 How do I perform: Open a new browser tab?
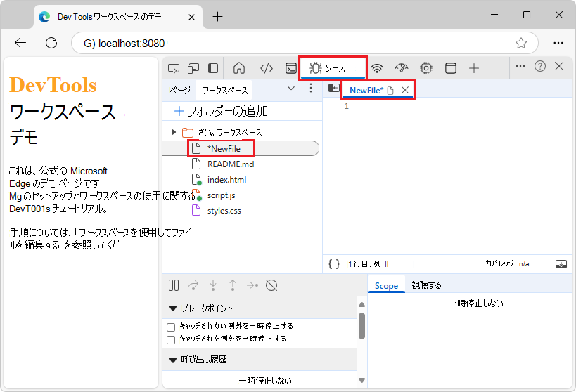pos(218,17)
